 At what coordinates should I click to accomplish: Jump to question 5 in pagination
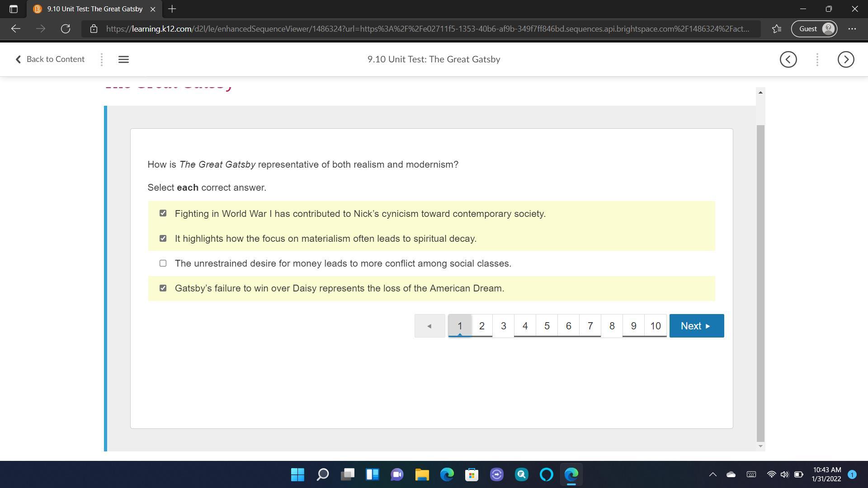click(x=547, y=326)
